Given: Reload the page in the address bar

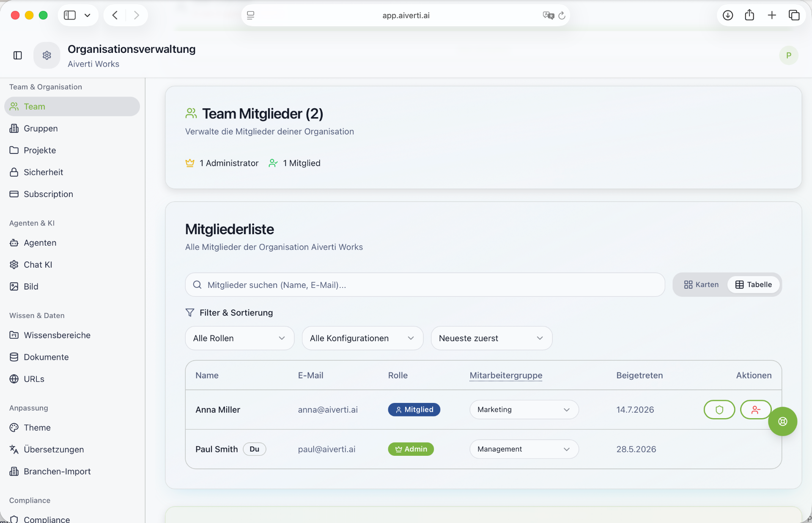Looking at the screenshot, I should [x=562, y=16].
